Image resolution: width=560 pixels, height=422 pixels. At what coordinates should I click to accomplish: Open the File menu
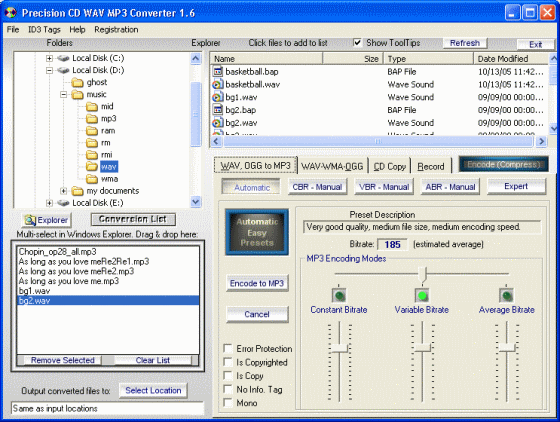tap(13, 30)
